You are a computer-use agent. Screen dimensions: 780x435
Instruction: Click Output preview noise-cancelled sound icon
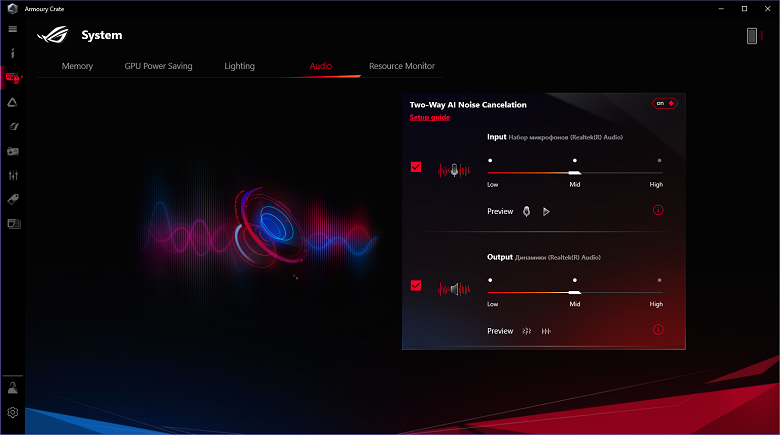point(546,331)
